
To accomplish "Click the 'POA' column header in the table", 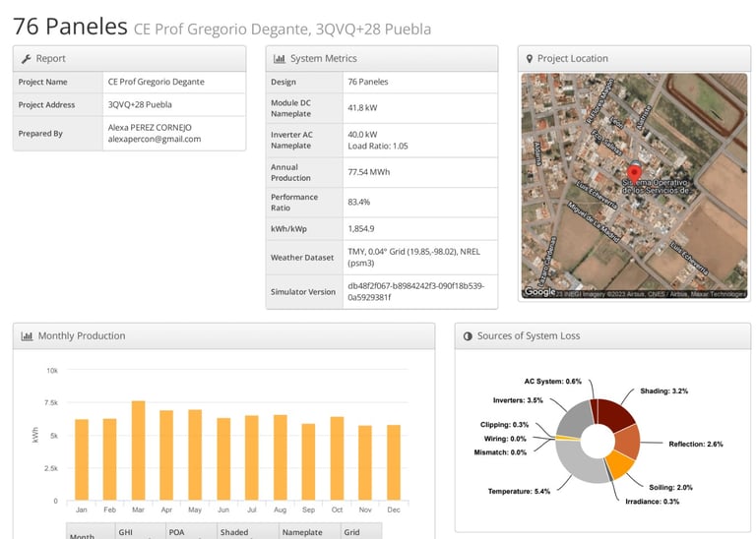I will 176,532.
